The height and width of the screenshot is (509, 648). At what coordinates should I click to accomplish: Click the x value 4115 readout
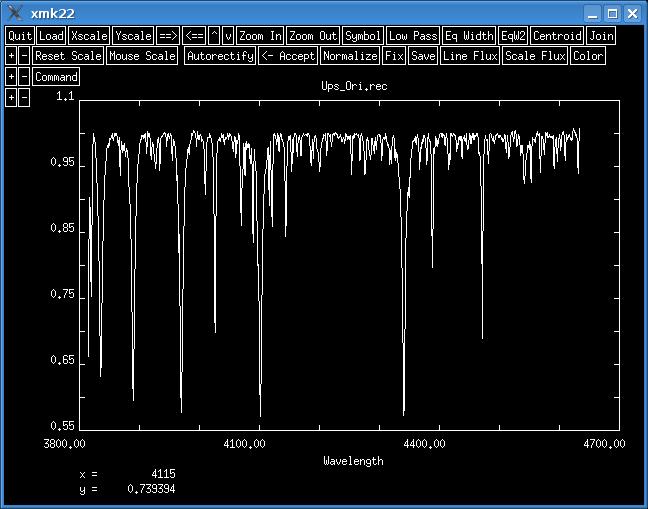coord(163,474)
